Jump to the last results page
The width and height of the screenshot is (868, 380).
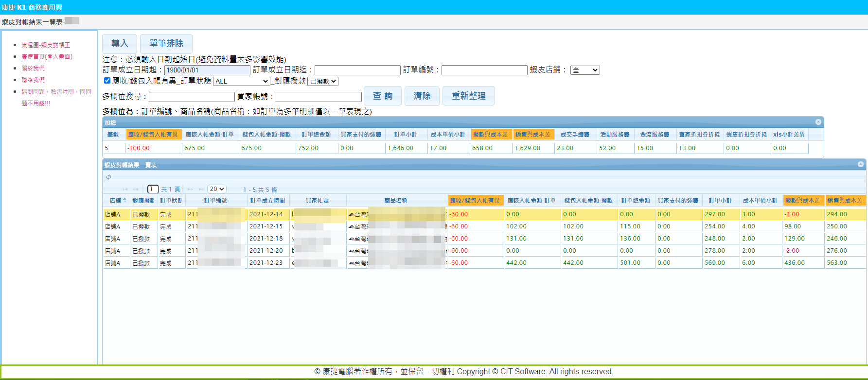tap(201, 190)
